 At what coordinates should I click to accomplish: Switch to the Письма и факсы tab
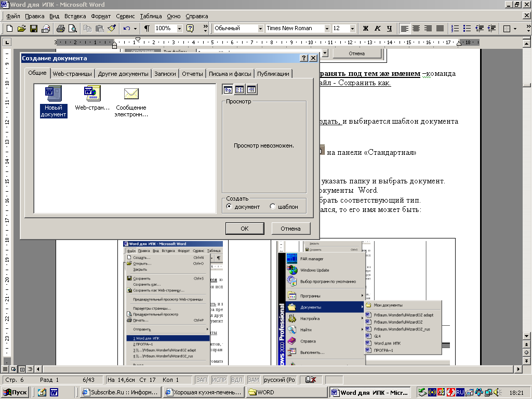point(230,74)
